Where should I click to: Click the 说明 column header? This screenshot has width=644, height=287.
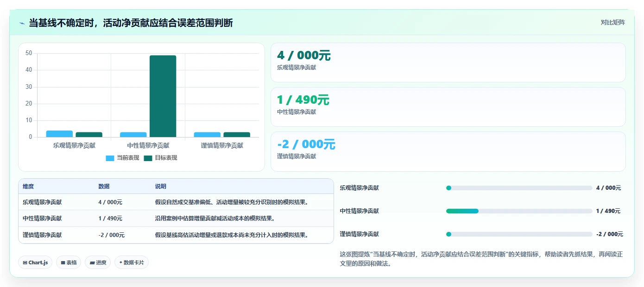(x=160, y=187)
